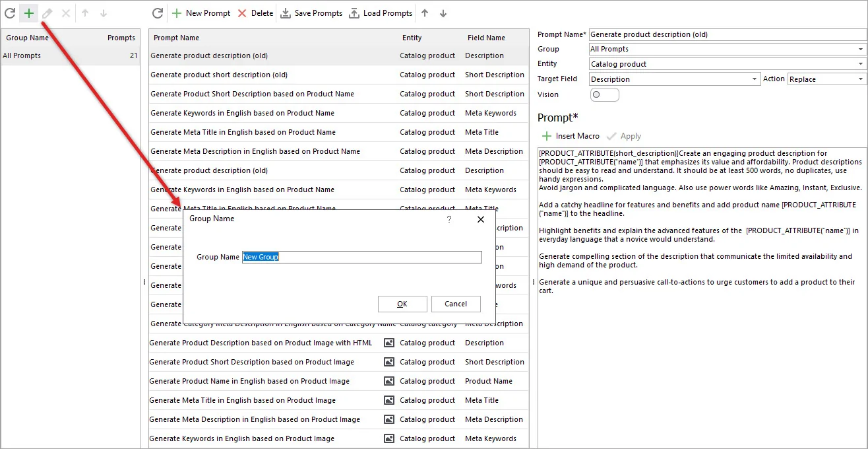
Task: Cancel the Group Name dialog
Action: click(x=456, y=304)
